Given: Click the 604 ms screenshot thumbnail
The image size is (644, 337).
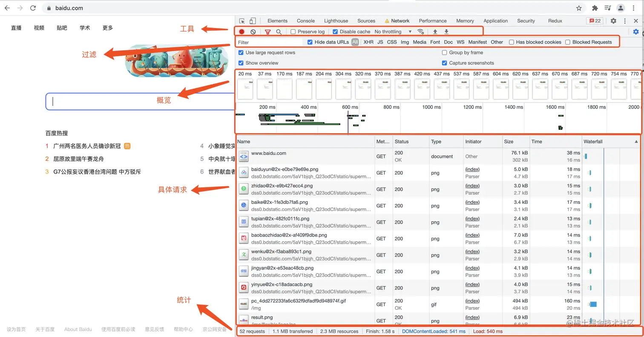Looking at the screenshot, I should [x=501, y=89].
